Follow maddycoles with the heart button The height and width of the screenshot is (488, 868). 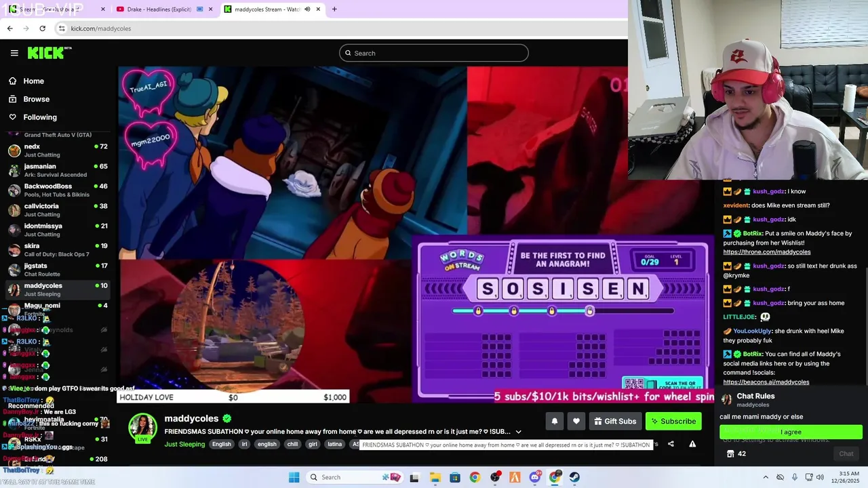576,422
